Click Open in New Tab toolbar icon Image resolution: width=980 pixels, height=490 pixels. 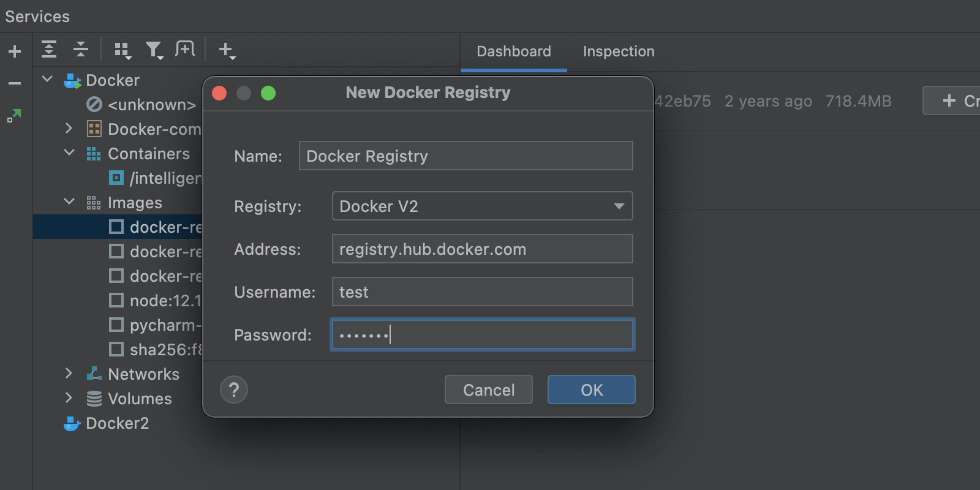[x=185, y=49]
